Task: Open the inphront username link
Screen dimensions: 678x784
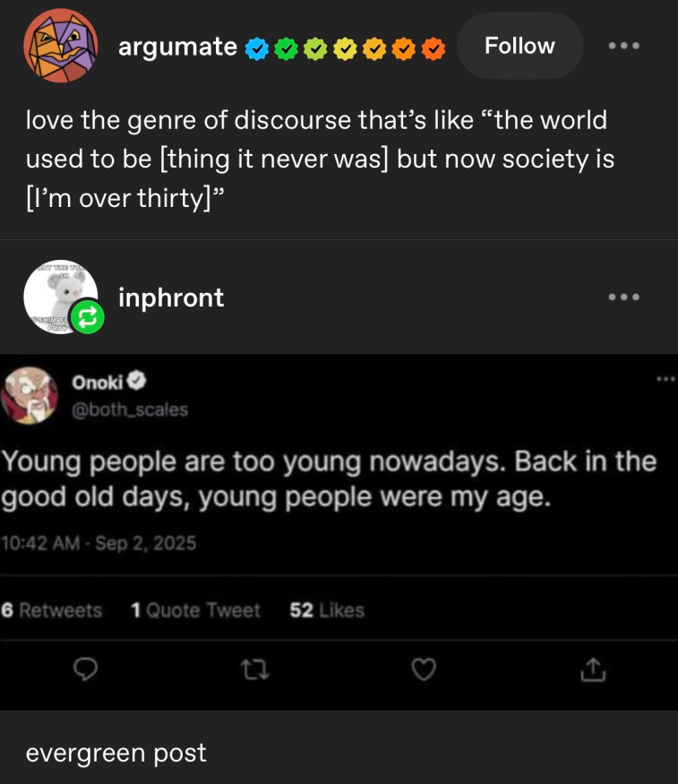Action: point(171,297)
